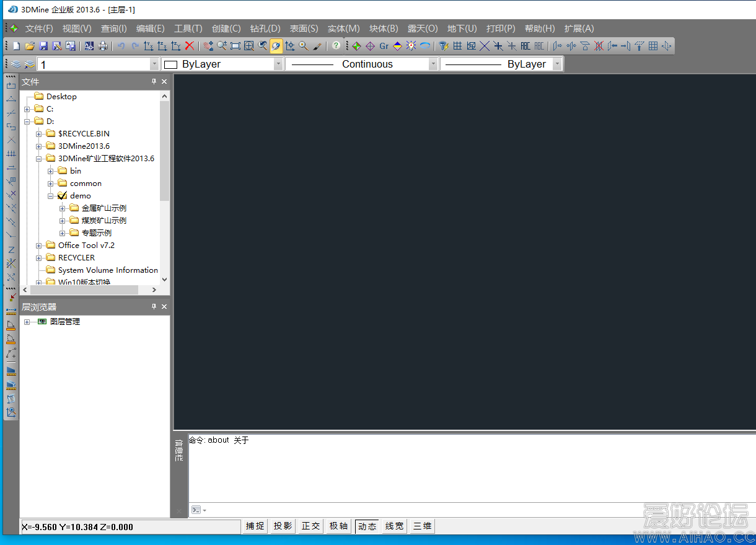756x545 pixels.
Task: Toggle the demo folder checkbox
Action: coord(62,195)
